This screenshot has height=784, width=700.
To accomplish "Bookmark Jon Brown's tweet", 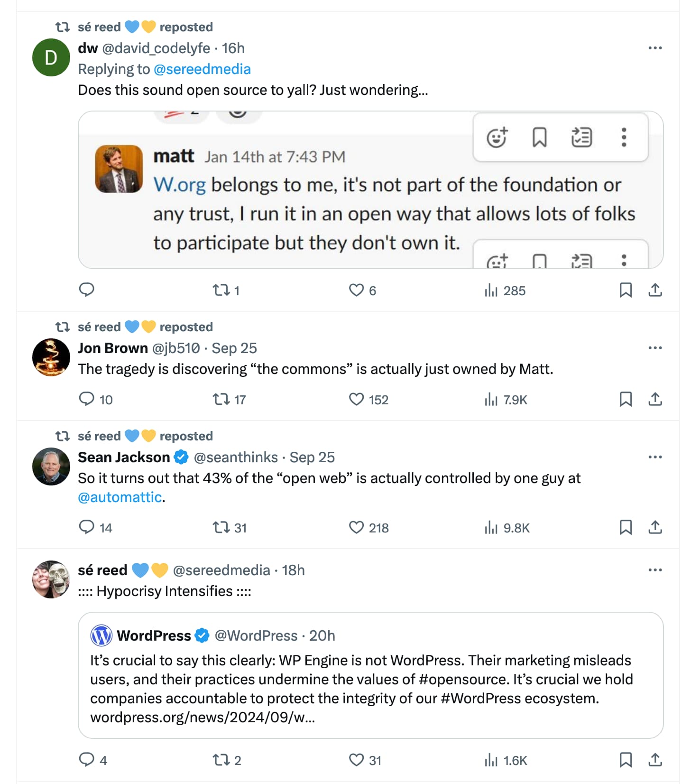I will click(626, 399).
